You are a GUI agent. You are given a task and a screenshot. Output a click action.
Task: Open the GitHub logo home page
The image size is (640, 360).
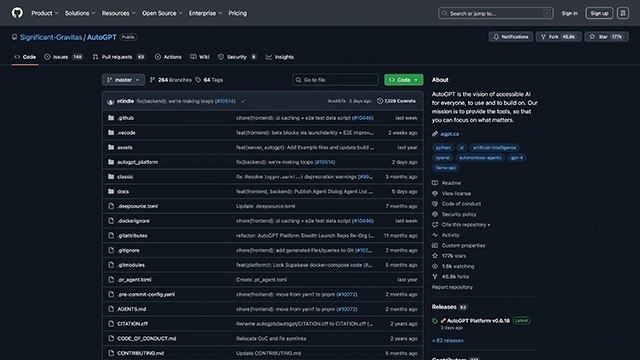point(17,13)
